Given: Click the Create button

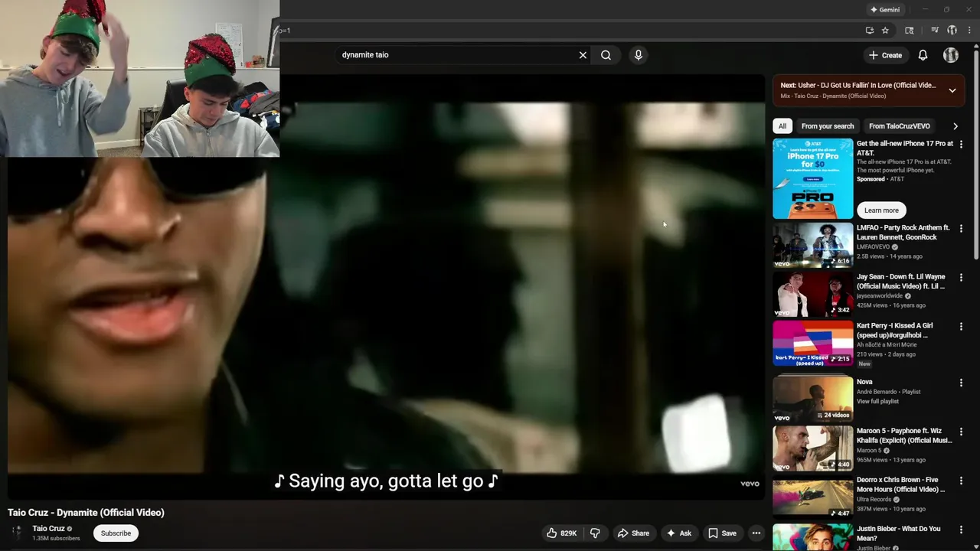Looking at the screenshot, I should coord(885,55).
